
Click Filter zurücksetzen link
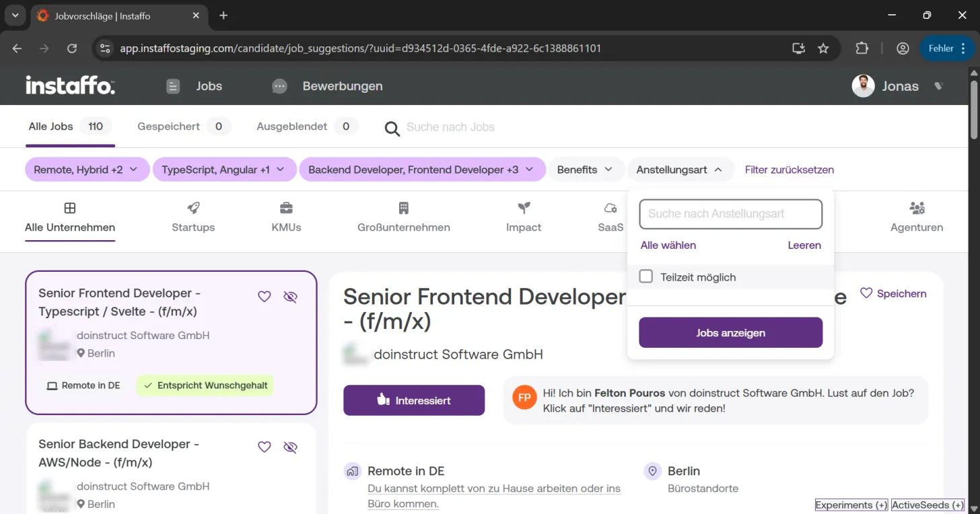click(x=790, y=170)
